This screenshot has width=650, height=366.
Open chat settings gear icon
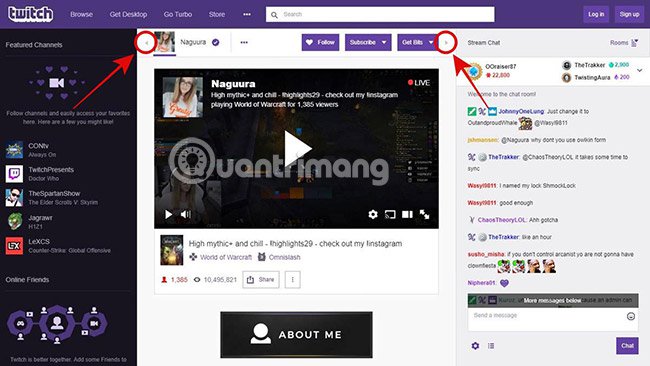[x=475, y=346]
